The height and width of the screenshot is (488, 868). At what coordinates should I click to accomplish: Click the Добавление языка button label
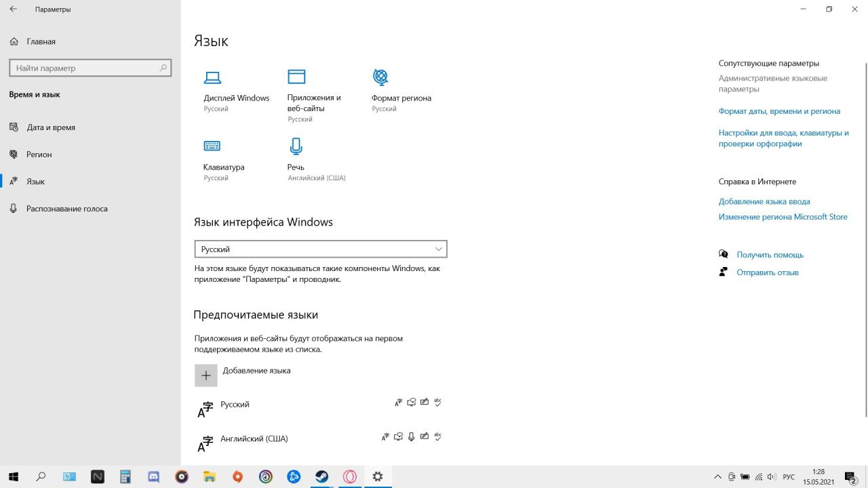pyautogui.click(x=256, y=371)
